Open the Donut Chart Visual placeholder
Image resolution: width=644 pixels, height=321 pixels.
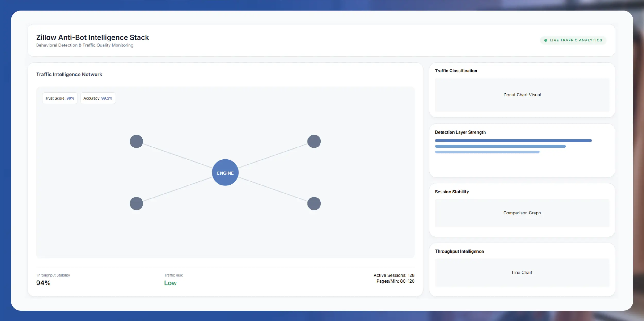pos(522,95)
